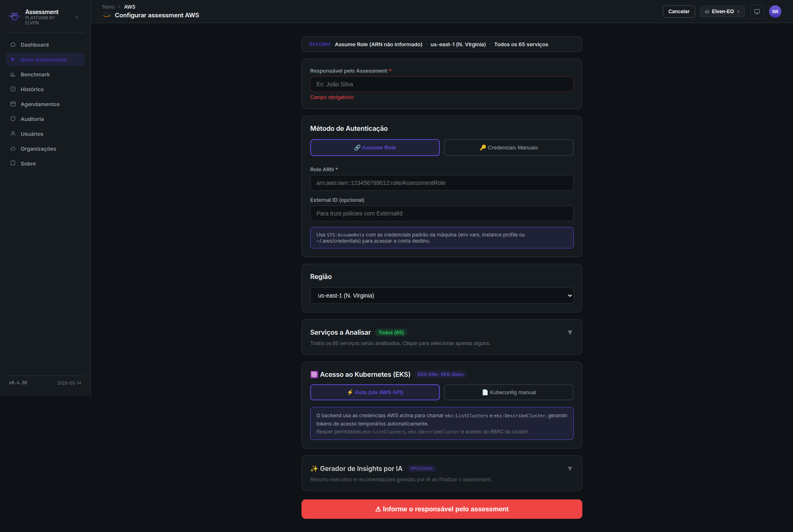Switch to Credenciais Manuais authentication
Screen dimensions: 793x532
(508, 148)
